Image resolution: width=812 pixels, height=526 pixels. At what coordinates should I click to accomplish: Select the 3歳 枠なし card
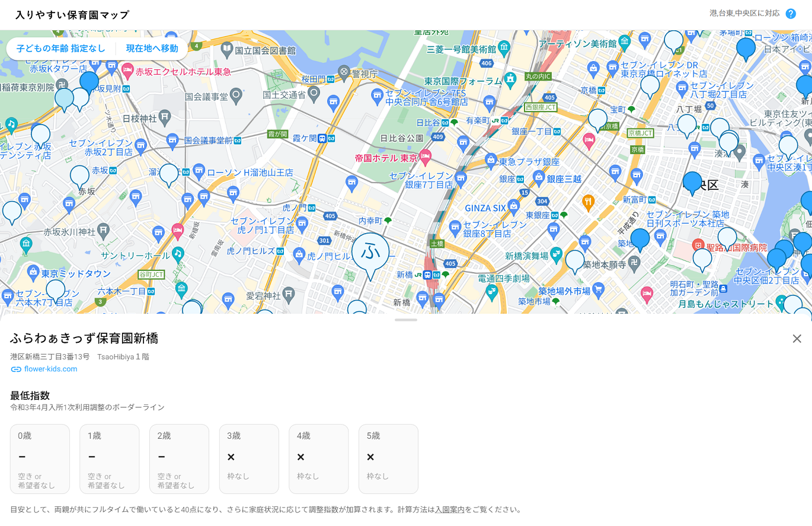click(249, 459)
